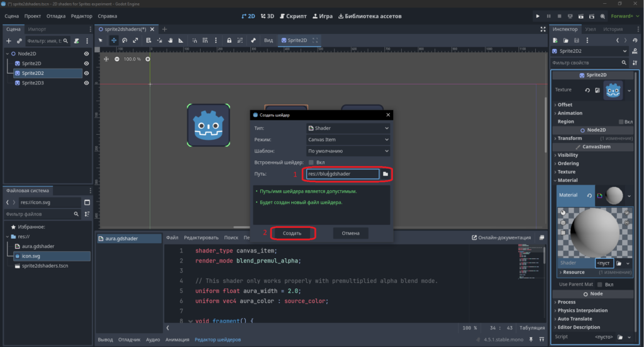Image resolution: width=644 pixels, height=347 pixels.
Task: Open the Импорт tab
Action: coord(37,29)
